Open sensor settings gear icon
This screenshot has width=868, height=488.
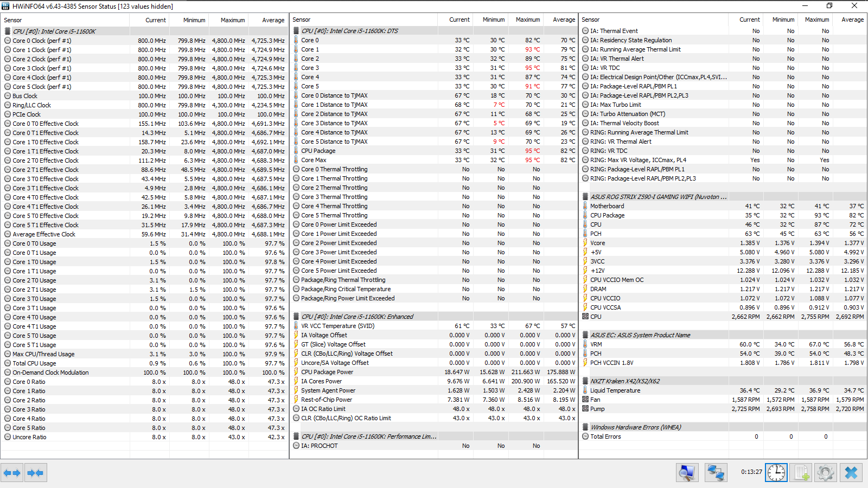pos(826,473)
